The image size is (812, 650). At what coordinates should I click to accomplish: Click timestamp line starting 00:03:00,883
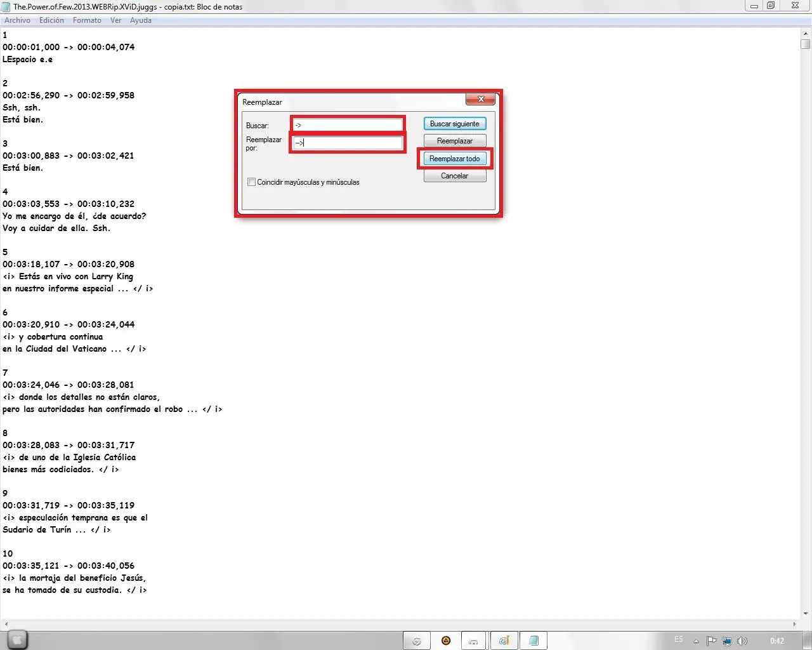tap(69, 156)
